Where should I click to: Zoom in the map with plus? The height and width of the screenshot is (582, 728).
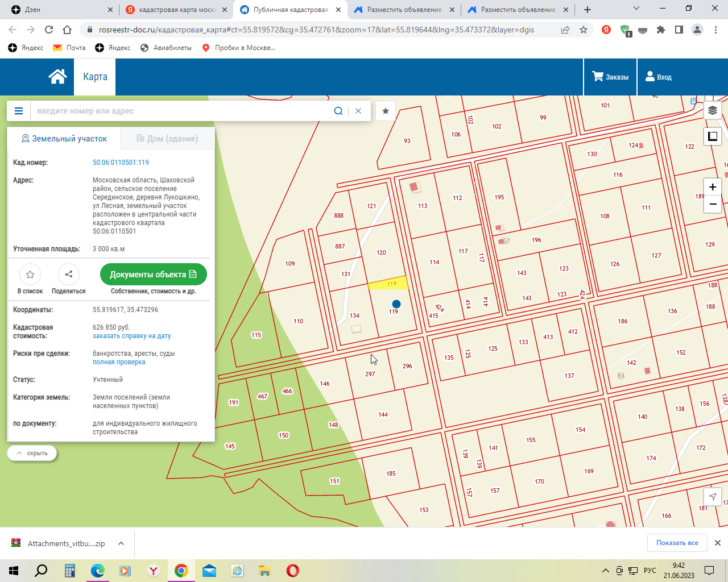[713, 187]
